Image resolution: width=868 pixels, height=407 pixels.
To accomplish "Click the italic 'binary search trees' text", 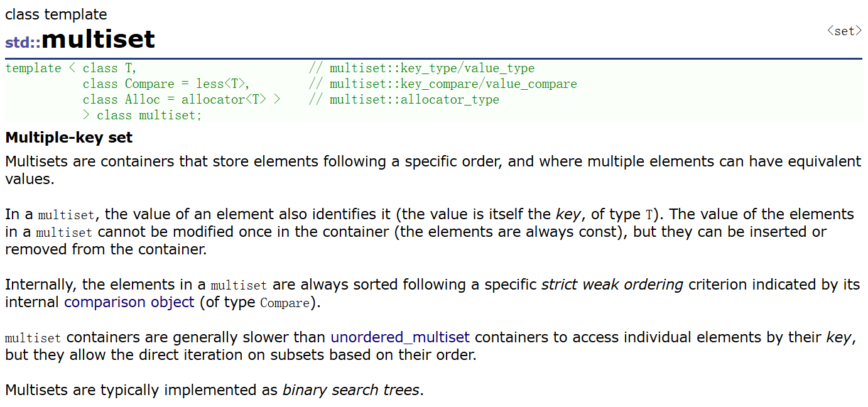I will (x=350, y=390).
